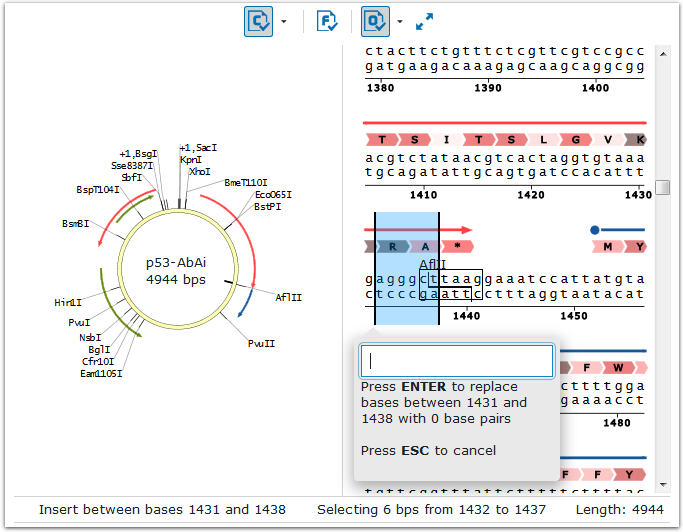Click position marker 1410 in sequence ruler
This screenshot has width=683, height=532.
click(423, 195)
